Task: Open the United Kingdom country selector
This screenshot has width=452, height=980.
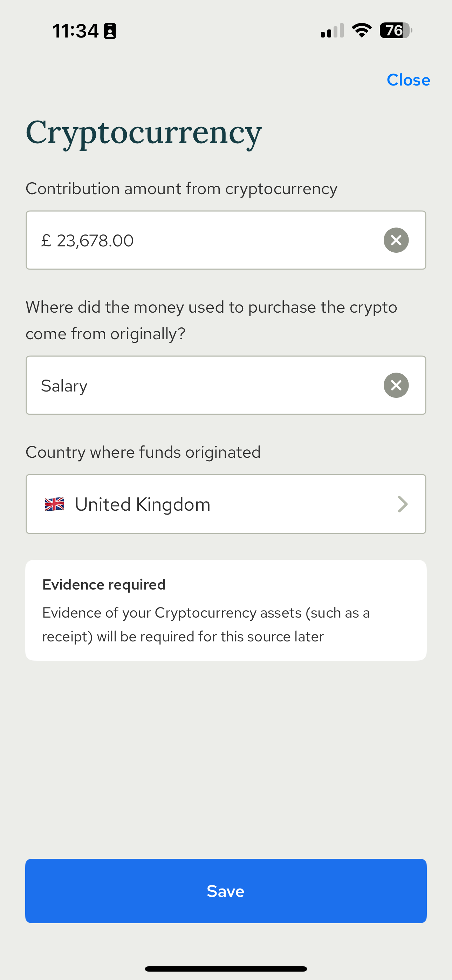Action: click(x=226, y=504)
